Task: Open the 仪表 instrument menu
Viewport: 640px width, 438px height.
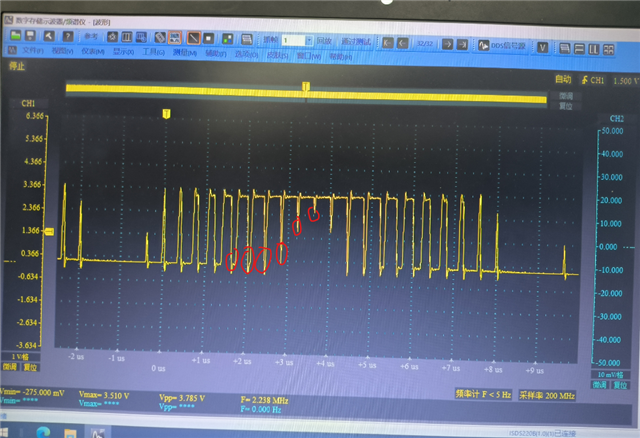Action: [93, 51]
